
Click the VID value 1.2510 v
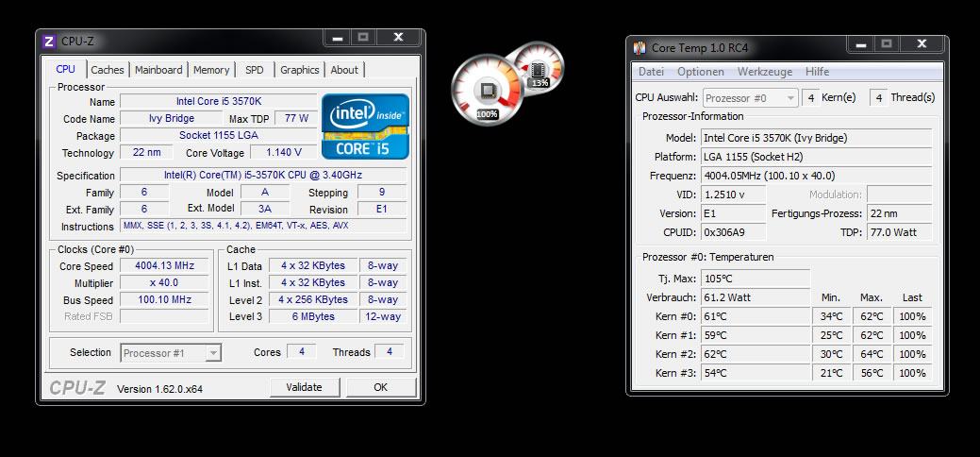[733, 195]
